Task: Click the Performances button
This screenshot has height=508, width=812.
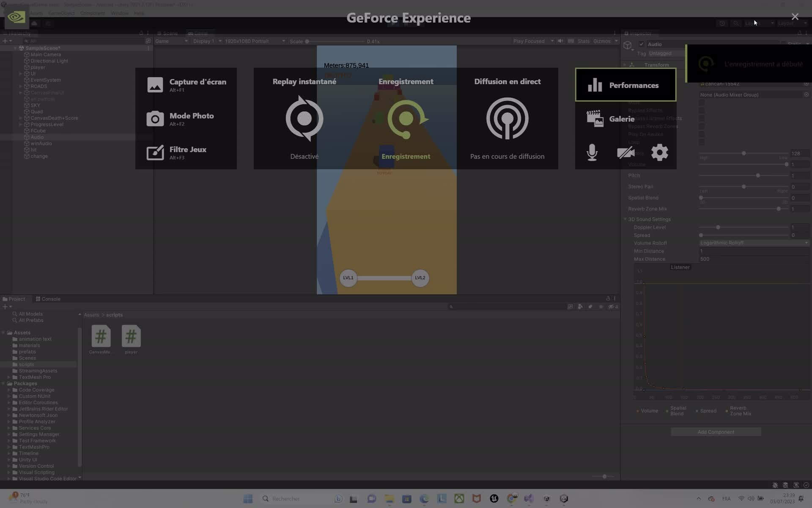Action: click(625, 85)
